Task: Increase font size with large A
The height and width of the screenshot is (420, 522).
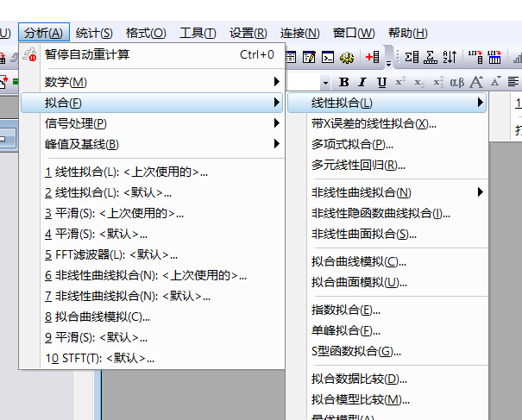Action: (x=476, y=82)
